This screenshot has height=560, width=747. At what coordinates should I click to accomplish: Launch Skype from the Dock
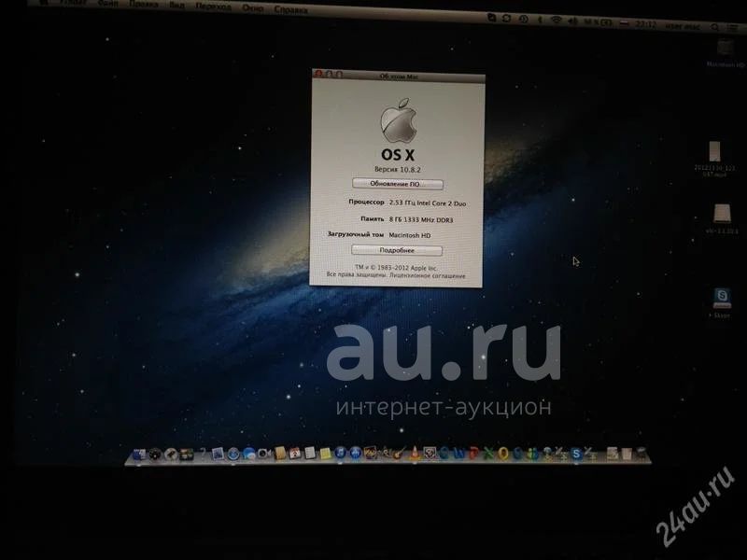[576, 454]
